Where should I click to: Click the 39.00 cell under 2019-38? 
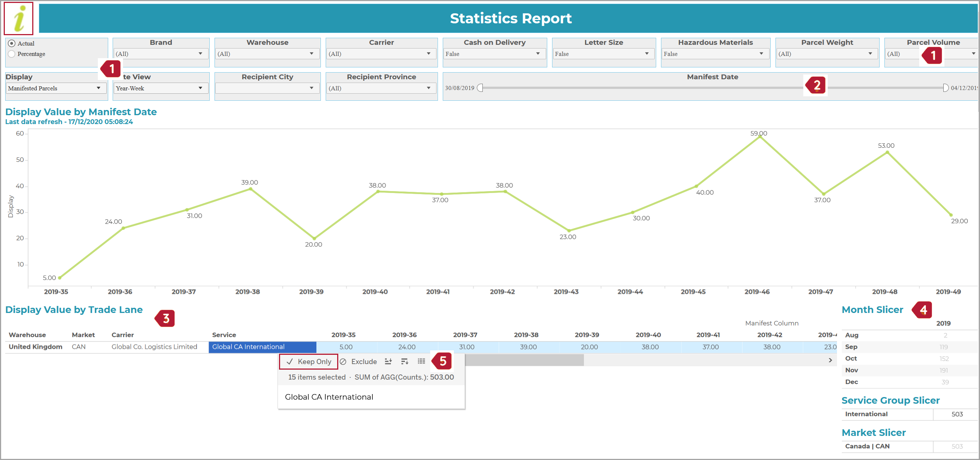[528, 347]
